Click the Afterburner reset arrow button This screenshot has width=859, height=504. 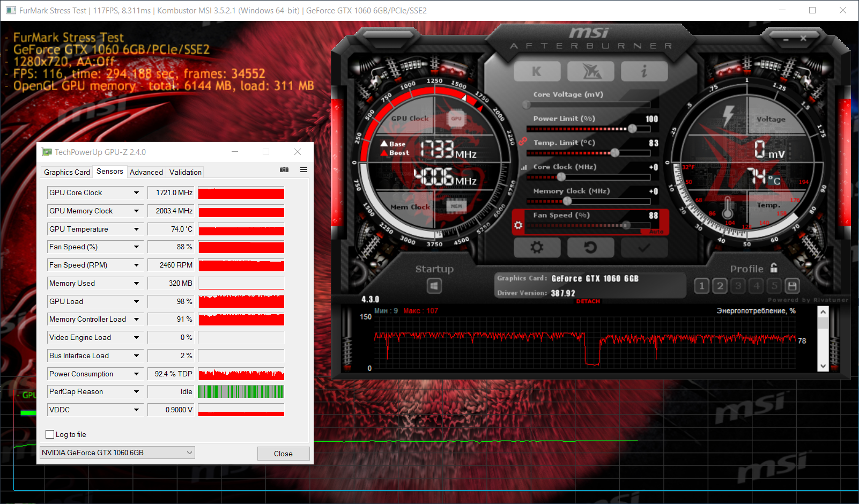pyautogui.click(x=591, y=247)
